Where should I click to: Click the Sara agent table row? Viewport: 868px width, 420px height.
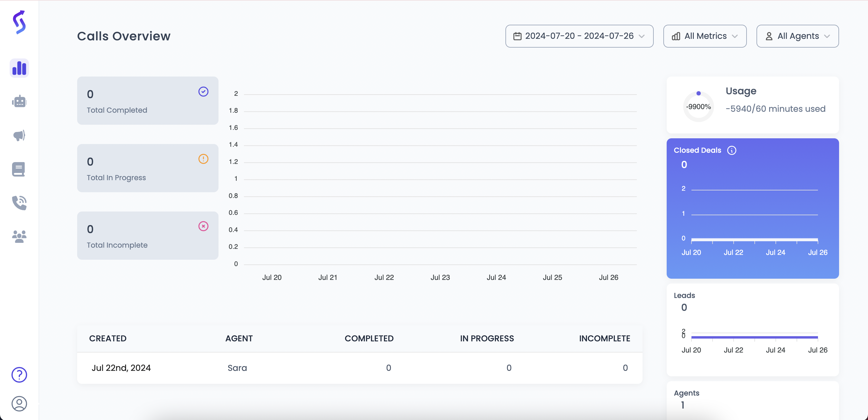[360, 368]
